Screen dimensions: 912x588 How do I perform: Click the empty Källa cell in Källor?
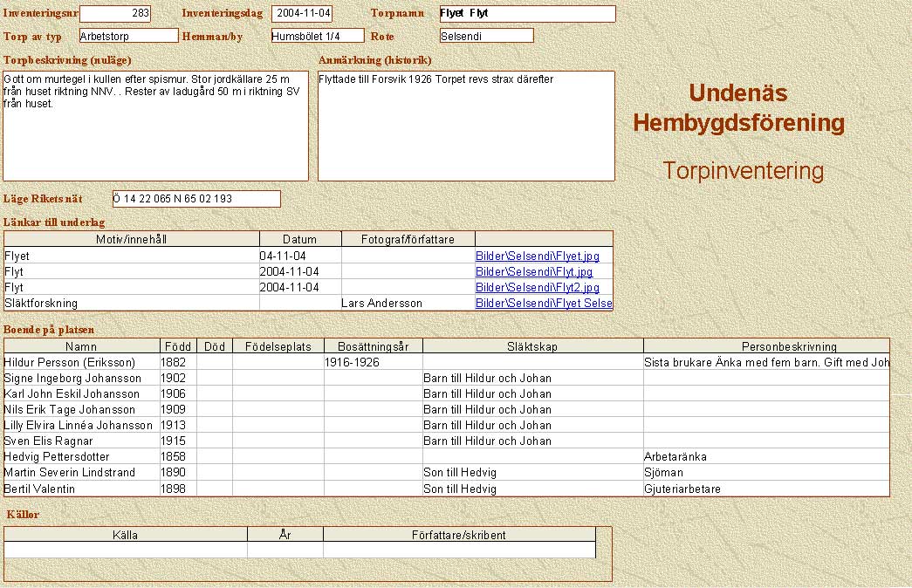tap(126, 550)
